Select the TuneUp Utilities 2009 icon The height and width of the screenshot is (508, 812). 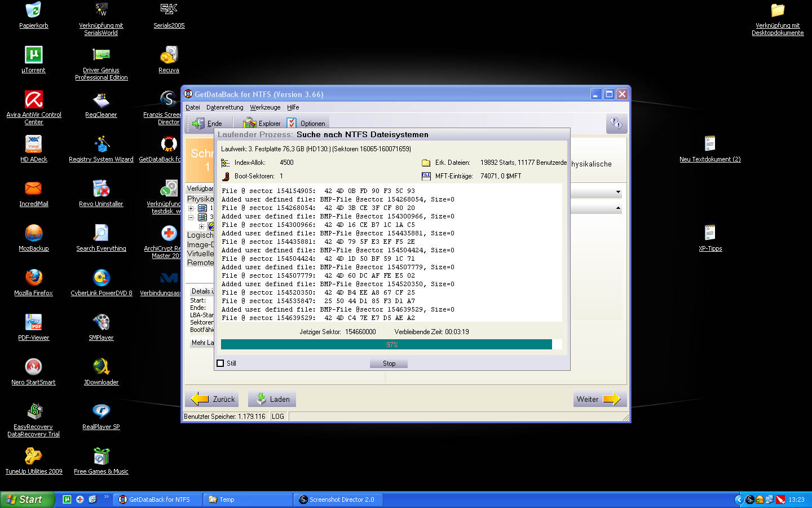[x=34, y=456]
